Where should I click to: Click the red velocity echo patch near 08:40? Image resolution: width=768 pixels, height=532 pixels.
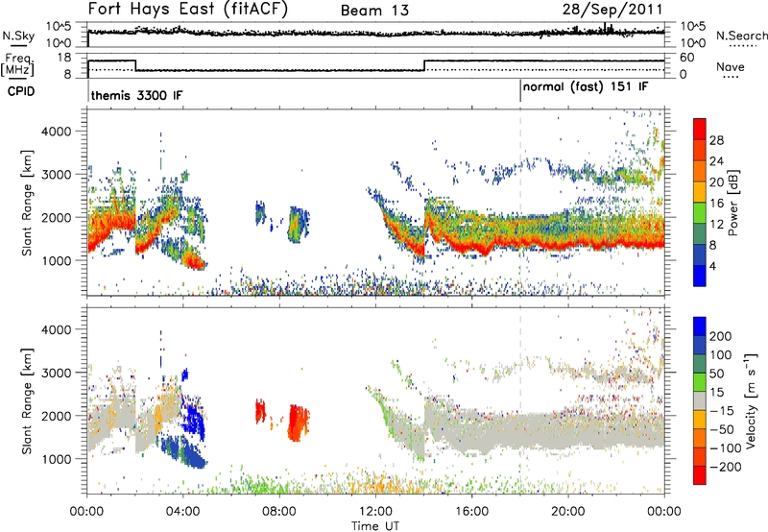(x=298, y=423)
